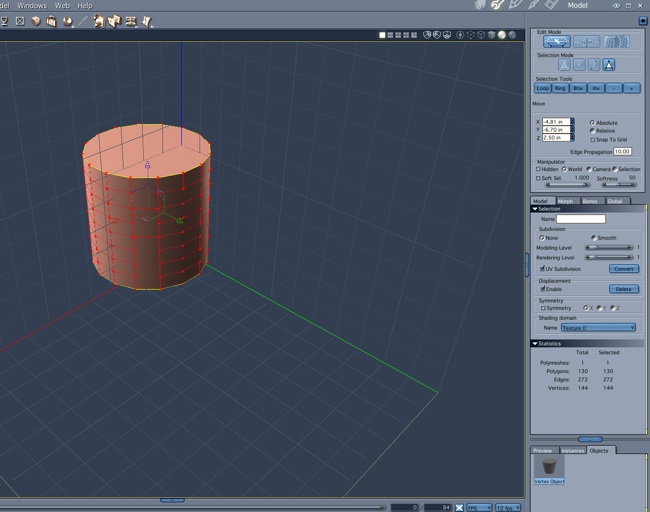
Task: Click the plus grow-selection button
Action: (x=631, y=88)
